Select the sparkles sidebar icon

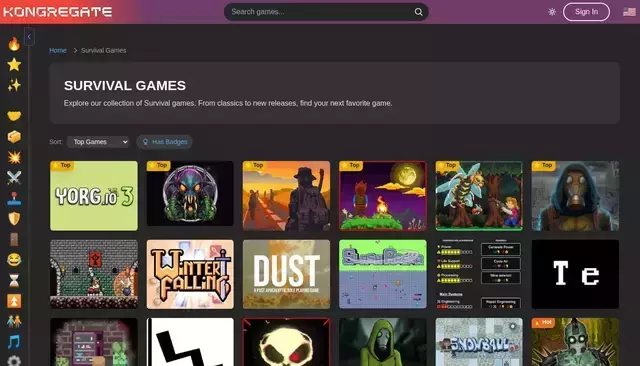click(x=14, y=85)
